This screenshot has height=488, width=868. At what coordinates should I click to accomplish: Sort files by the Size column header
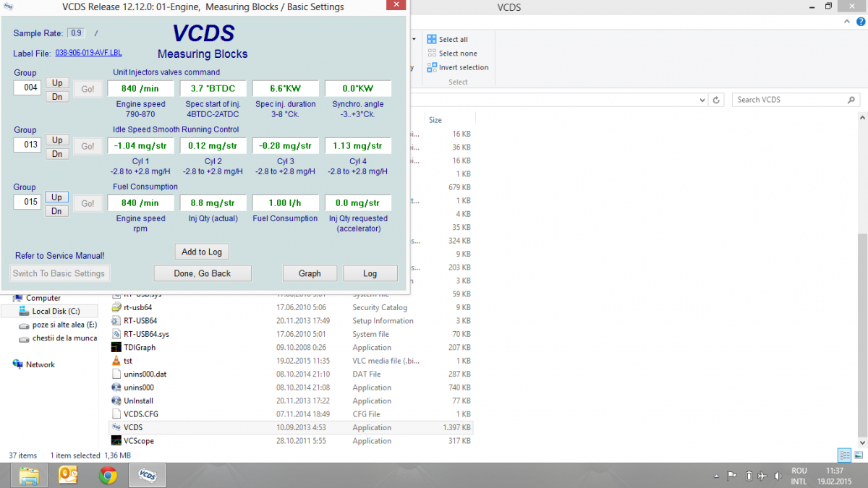pyautogui.click(x=435, y=120)
